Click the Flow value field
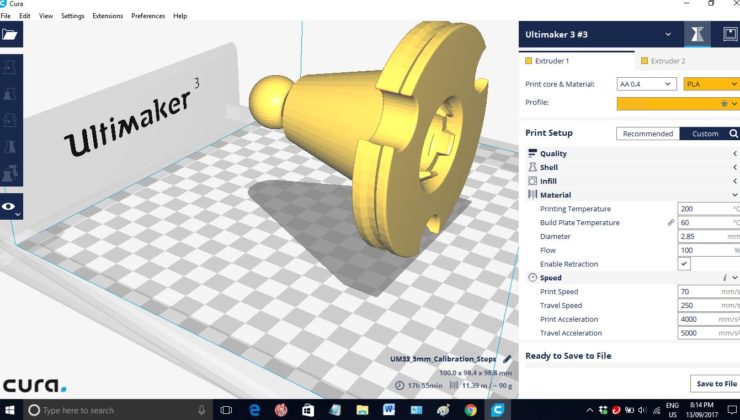This screenshot has height=420, width=740. 709,250
